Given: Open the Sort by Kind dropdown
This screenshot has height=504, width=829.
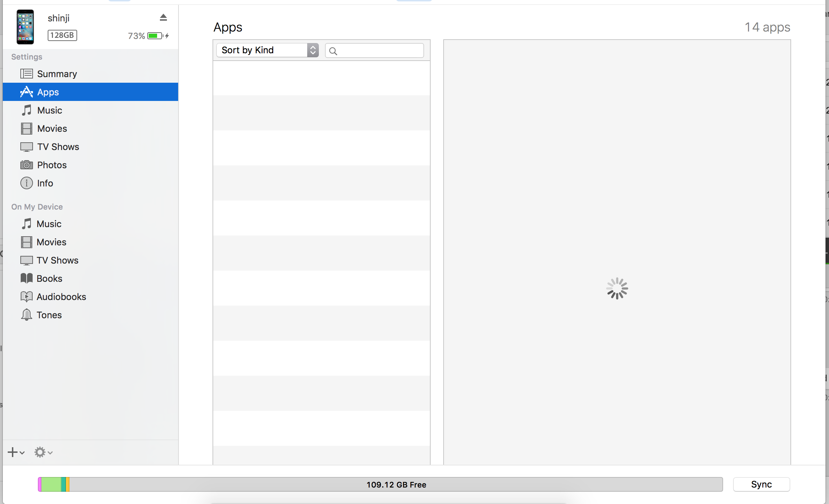Looking at the screenshot, I should pos(267,50).
